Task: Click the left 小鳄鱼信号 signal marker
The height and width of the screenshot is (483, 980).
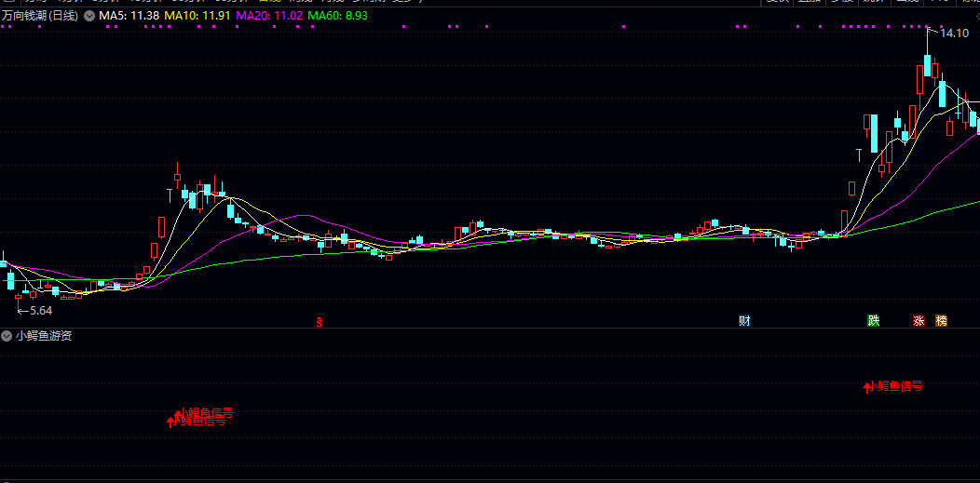Action: (x=203, y=416)
